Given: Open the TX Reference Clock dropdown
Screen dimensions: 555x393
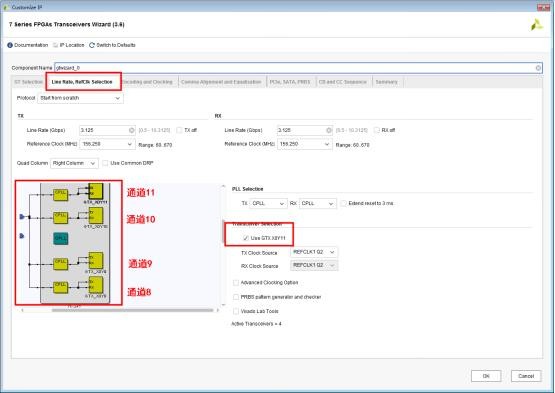Looking at the screenshot, I should pyautogui.click(x=107, y=144).
